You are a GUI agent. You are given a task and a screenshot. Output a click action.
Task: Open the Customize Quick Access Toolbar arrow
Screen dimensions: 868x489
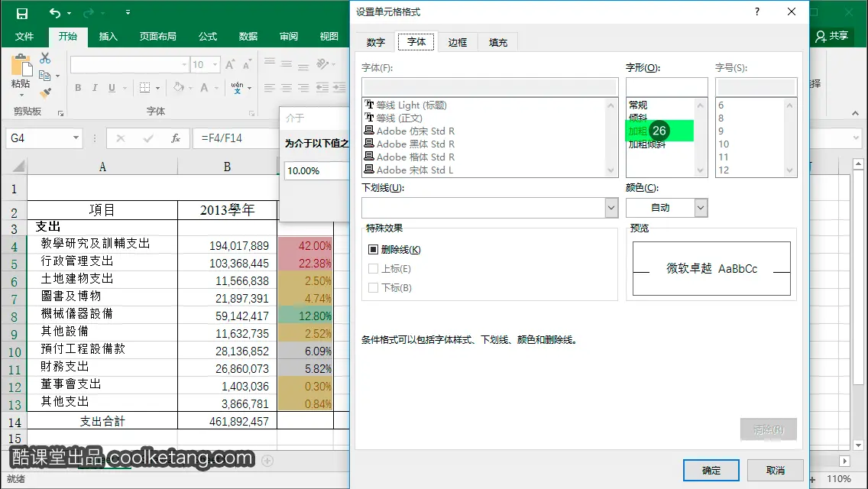128,12
